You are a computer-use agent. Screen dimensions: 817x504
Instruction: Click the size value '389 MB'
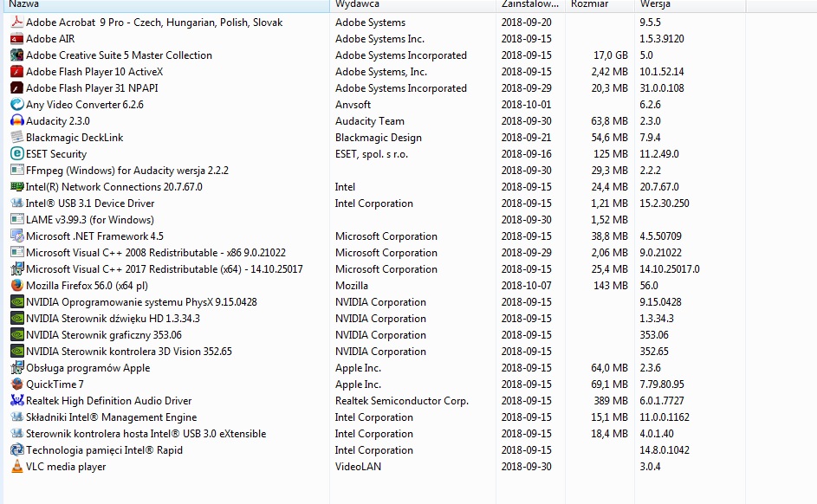[611, 401]
